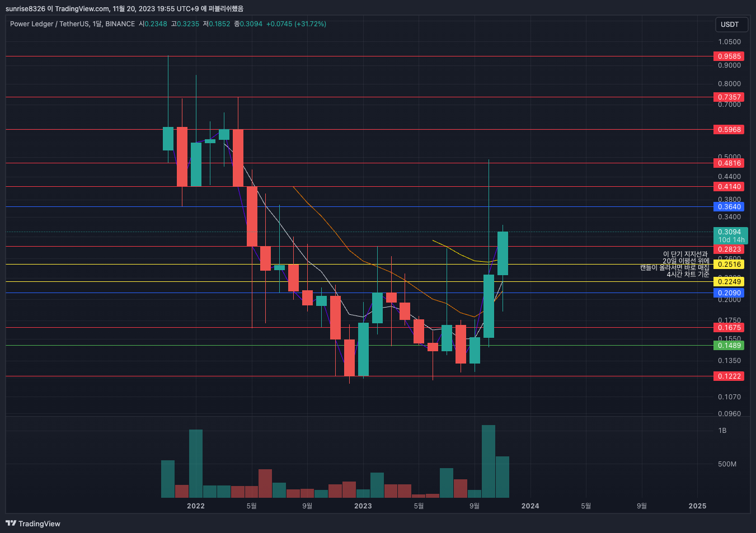Click the 0.0960 price scale tick

729,414
